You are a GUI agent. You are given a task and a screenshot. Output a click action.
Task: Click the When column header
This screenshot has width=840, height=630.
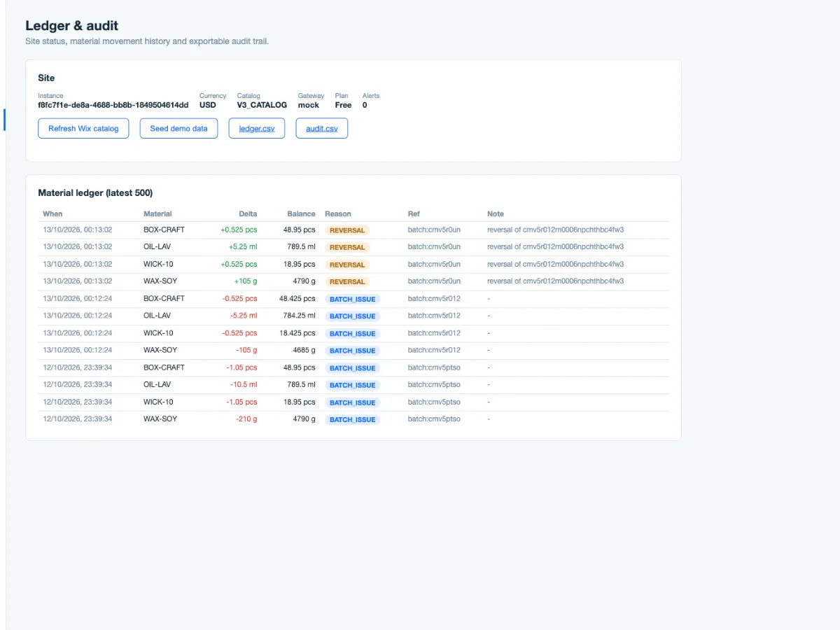(x=52, y=214)
